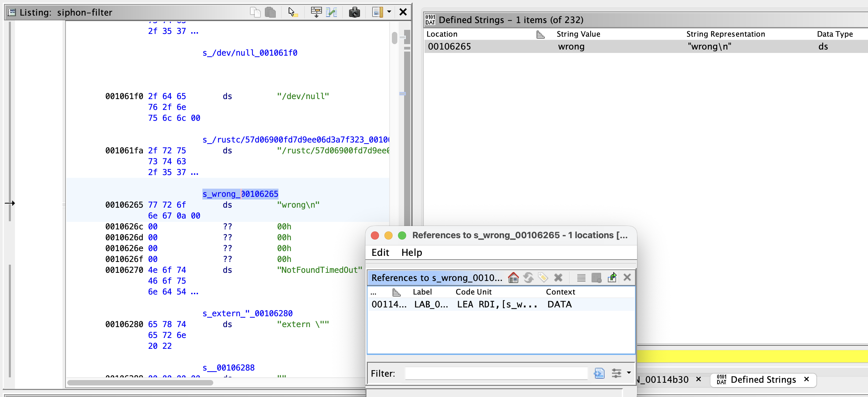Click the Home icon in References panel

(513, 278)
